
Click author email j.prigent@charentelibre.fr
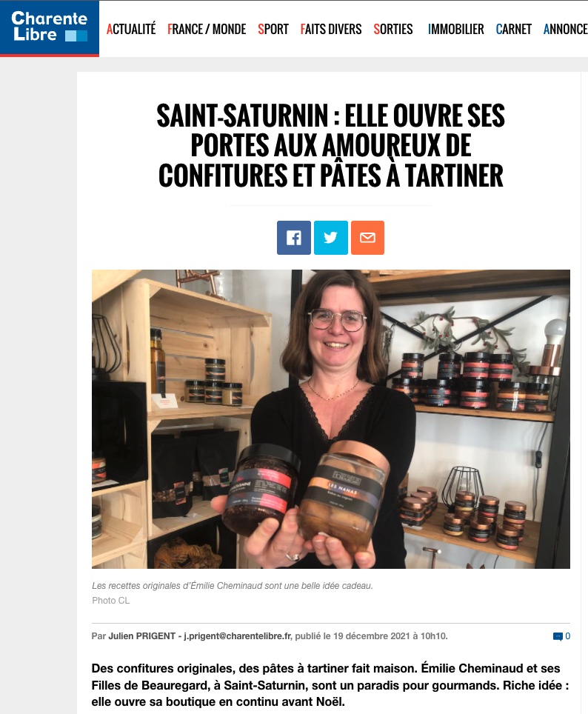tap(237, 636)
